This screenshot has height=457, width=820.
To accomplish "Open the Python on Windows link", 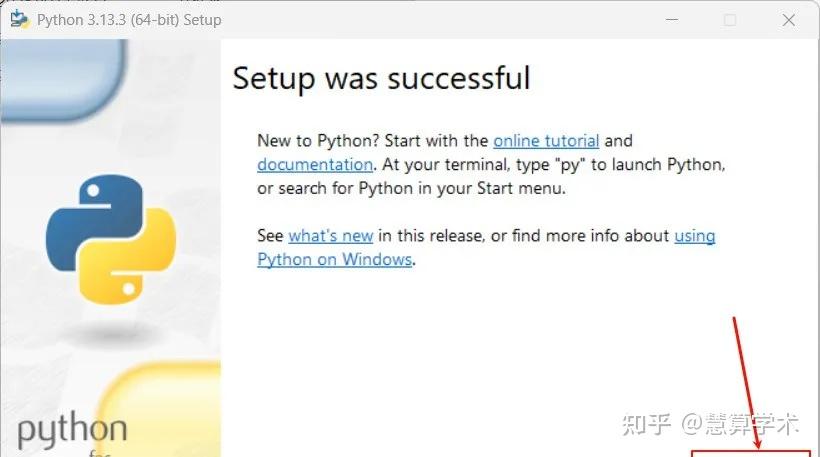I will (334, 259).
